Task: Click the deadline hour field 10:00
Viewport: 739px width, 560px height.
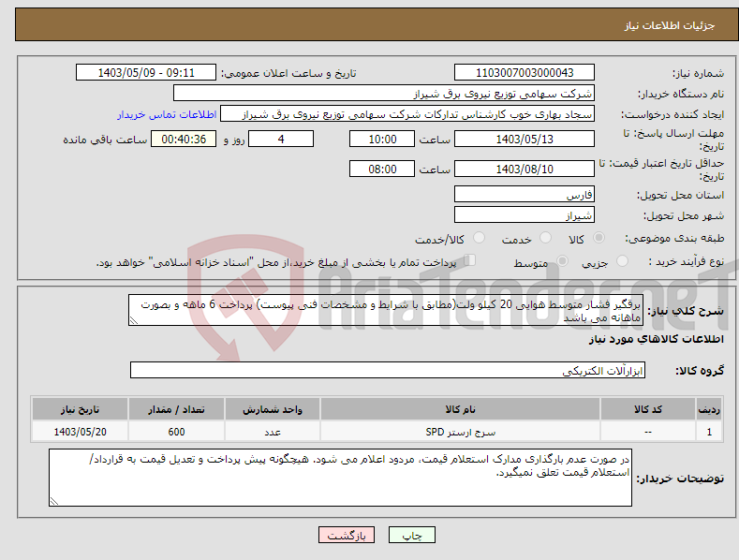Action: [382, 139]
